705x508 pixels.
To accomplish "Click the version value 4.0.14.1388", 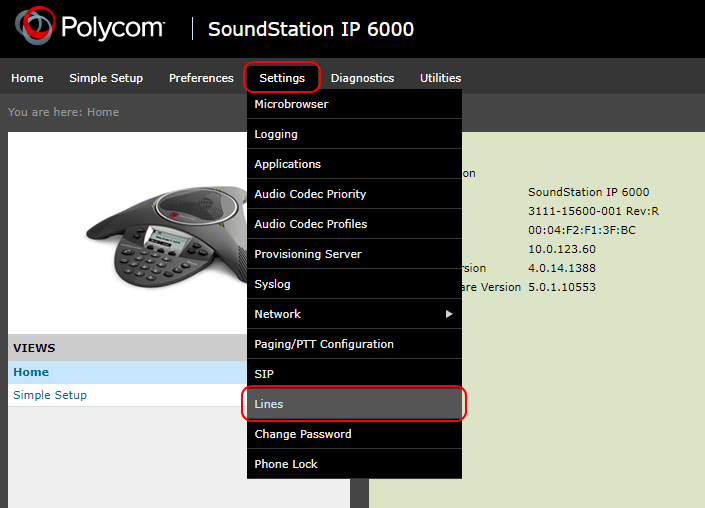I will tap(562, 268).
